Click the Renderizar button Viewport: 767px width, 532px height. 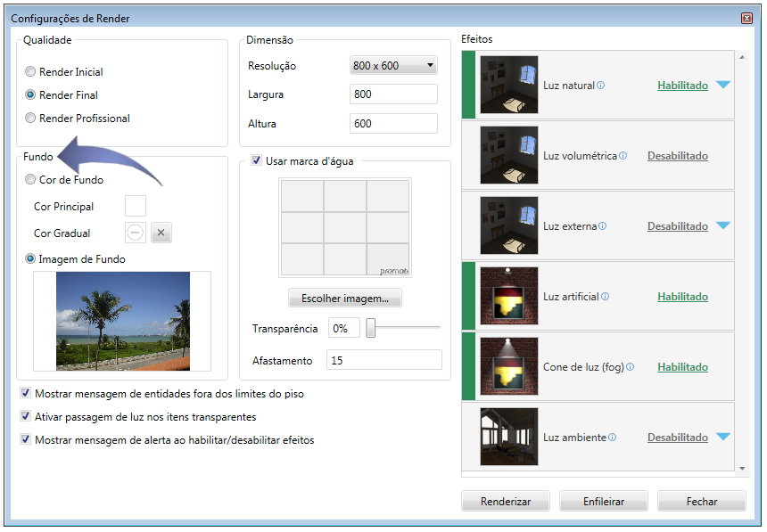pos(506,501)
